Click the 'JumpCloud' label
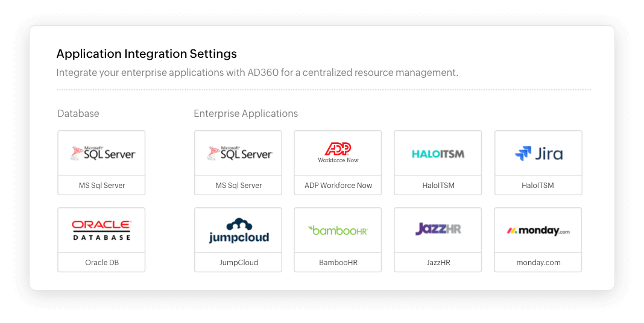644x323 pixels. [239, 263]
